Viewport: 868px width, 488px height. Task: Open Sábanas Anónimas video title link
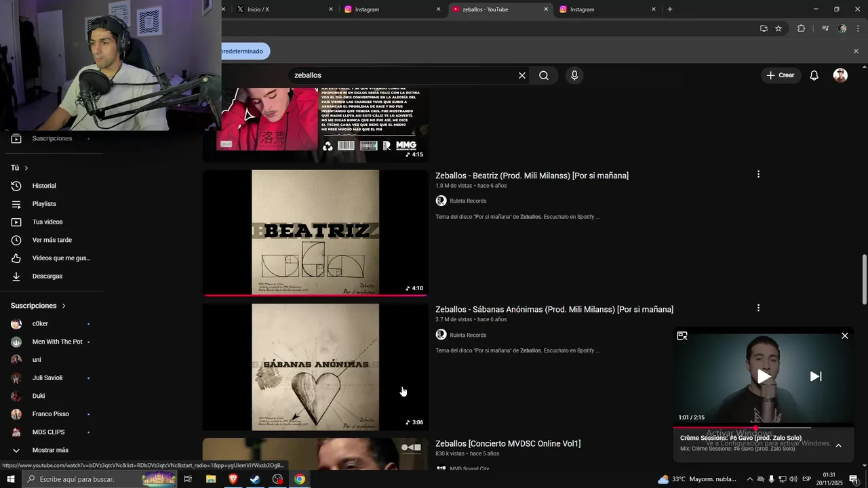pyautogui.click(x=554, y=309)
